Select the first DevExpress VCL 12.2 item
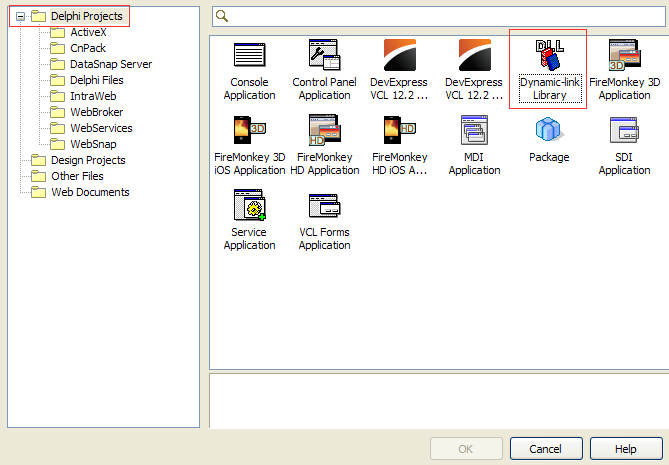 click(x=400, y=55)
